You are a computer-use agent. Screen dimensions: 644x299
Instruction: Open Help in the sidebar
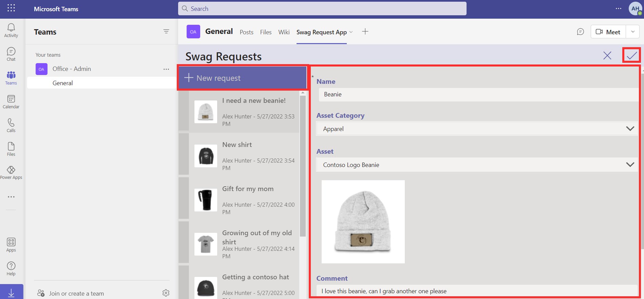[x=11, y=269]
